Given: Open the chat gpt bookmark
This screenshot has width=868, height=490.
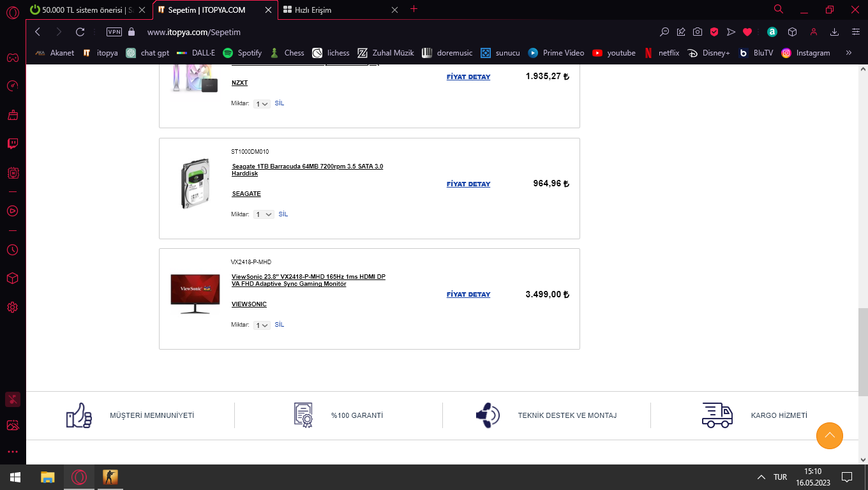Looking at the screenshot, I should [147, 53].
